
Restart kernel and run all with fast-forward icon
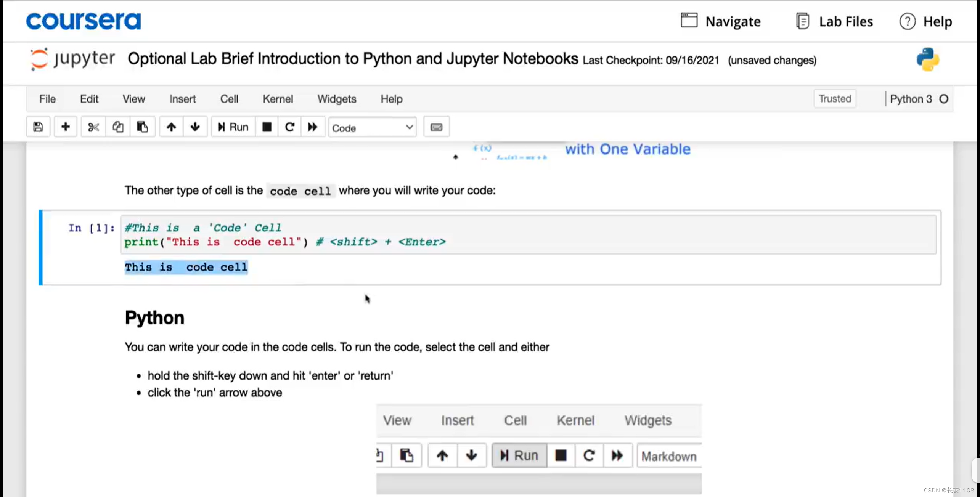coord(313,127)
